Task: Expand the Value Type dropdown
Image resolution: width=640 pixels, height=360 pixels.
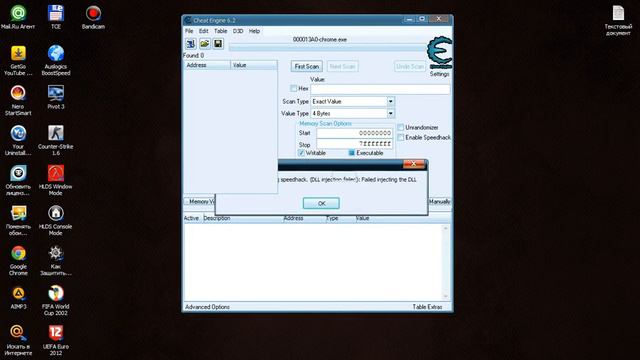Action: 391,113
